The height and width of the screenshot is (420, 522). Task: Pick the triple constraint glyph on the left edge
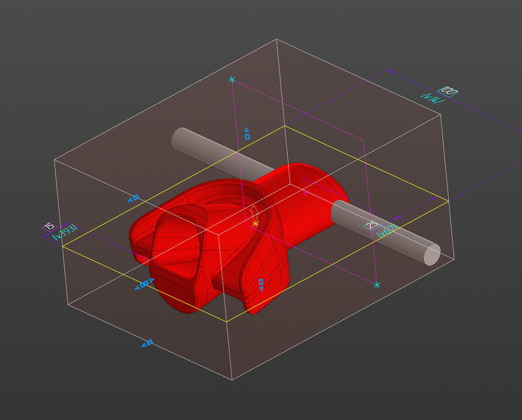click(144, 283)
